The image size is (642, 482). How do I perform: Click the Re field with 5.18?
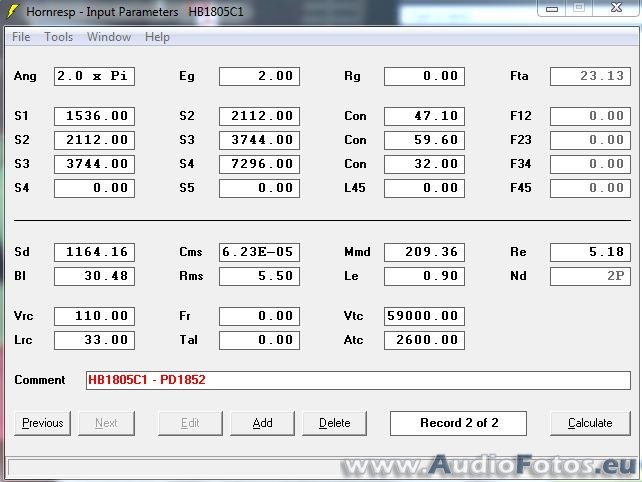click(x=590, y=252)
